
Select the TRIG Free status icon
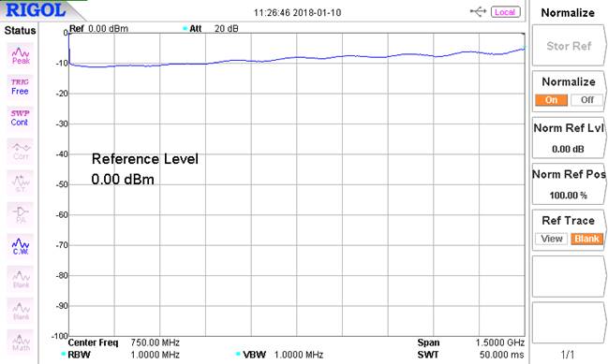(21, 87)
